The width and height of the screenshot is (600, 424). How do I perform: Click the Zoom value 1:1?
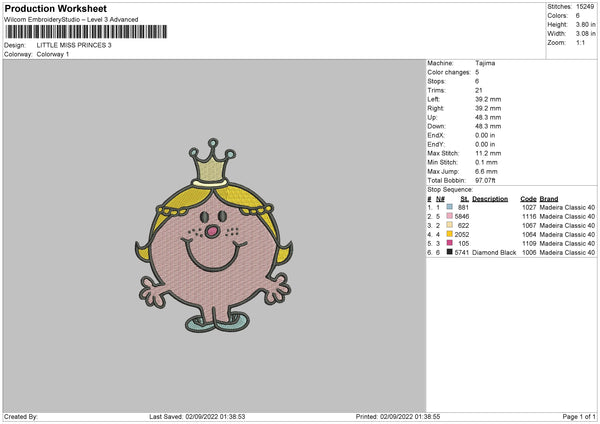[580, 42]
